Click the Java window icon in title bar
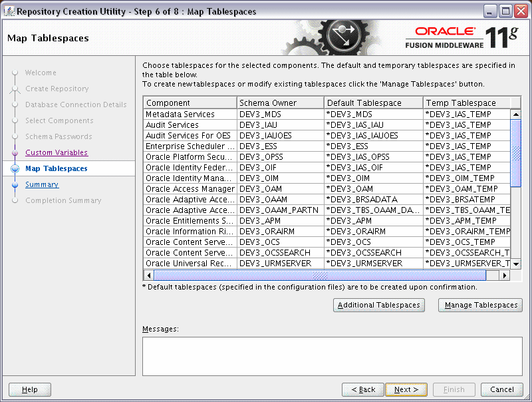 click(x=9, y=11)
